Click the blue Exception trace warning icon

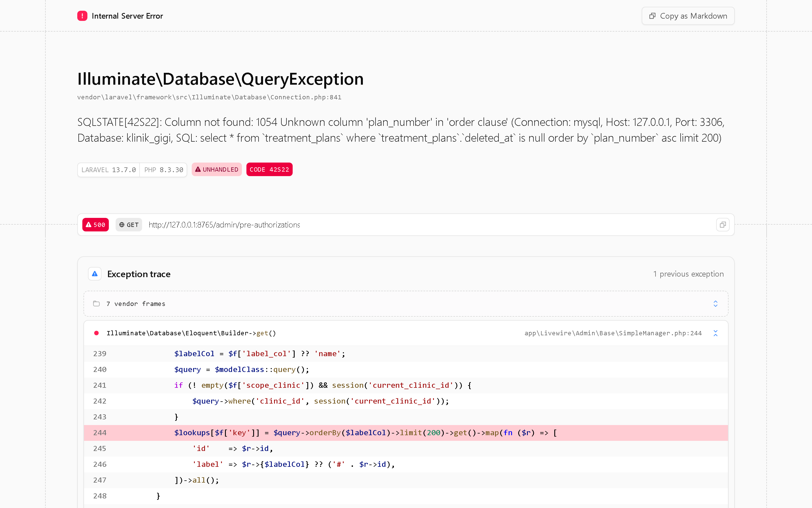(95, 274)
